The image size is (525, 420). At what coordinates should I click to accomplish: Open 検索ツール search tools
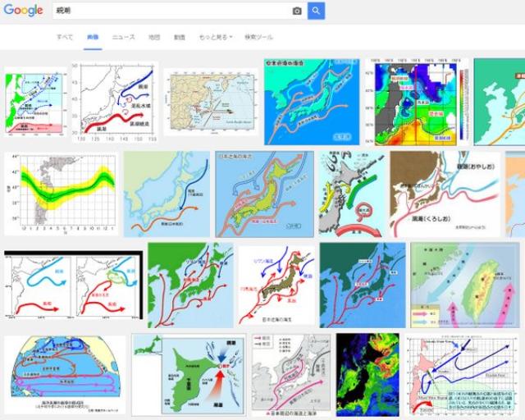259,38
